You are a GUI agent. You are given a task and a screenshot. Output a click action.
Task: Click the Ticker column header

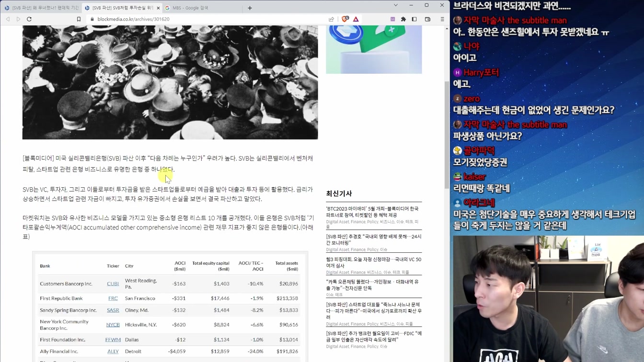tap(113, 266)
